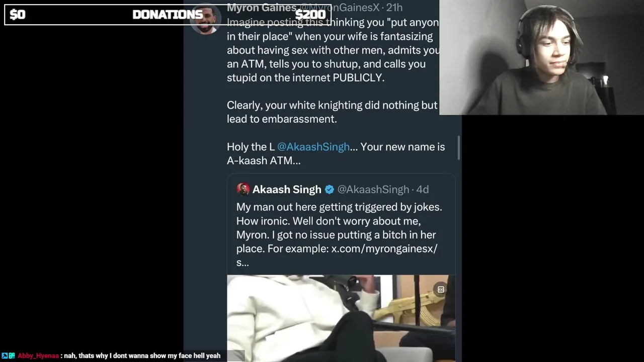
Task: Click the tweet page scrollbar
Action: click(x=459, y=148)
